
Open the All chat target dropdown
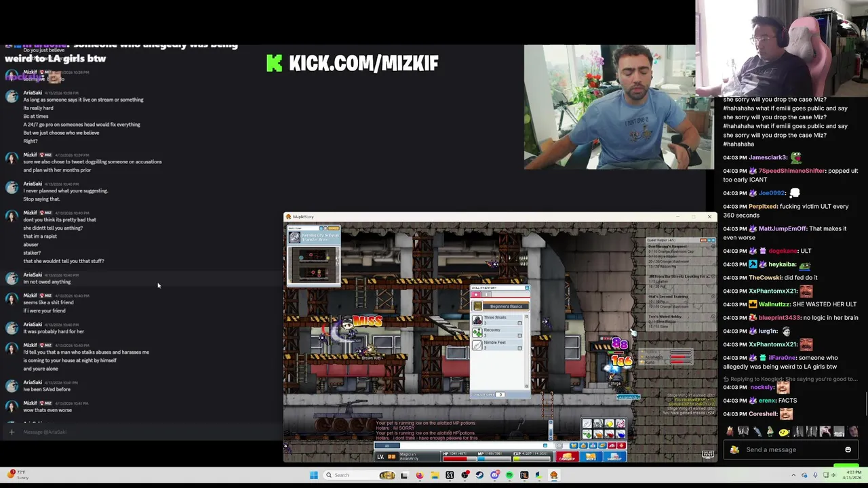[387, 445]
